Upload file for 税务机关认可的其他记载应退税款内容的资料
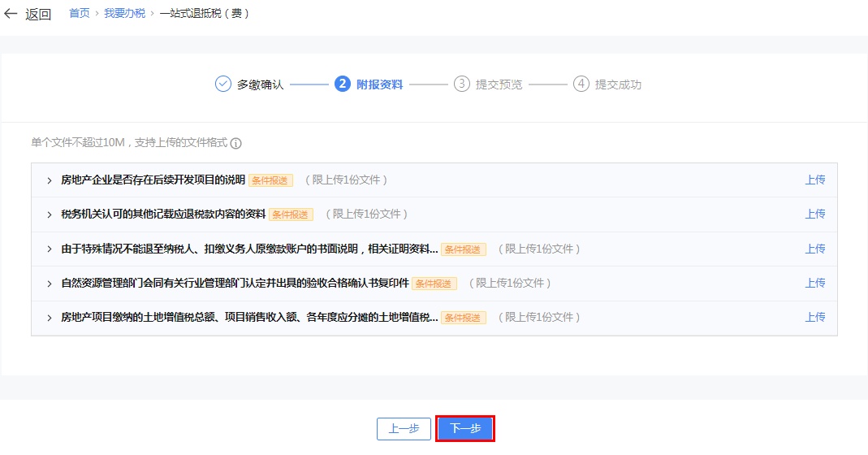Screen dimensions: 868x455 814,214
